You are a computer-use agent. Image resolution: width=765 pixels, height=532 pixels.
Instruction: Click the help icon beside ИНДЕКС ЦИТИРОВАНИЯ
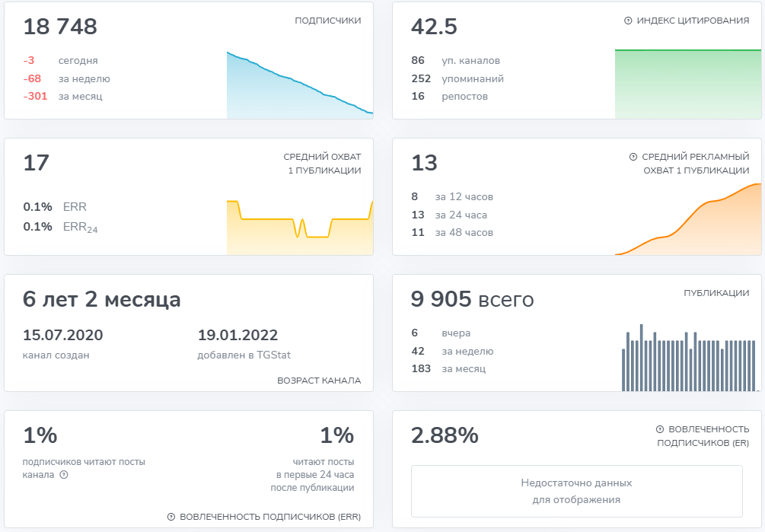tap(628, 21)
